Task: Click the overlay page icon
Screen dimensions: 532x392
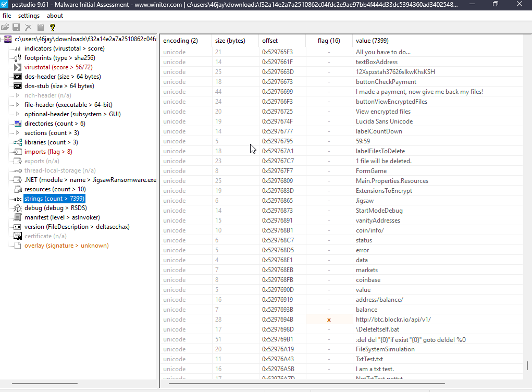Action: point(18,246)
